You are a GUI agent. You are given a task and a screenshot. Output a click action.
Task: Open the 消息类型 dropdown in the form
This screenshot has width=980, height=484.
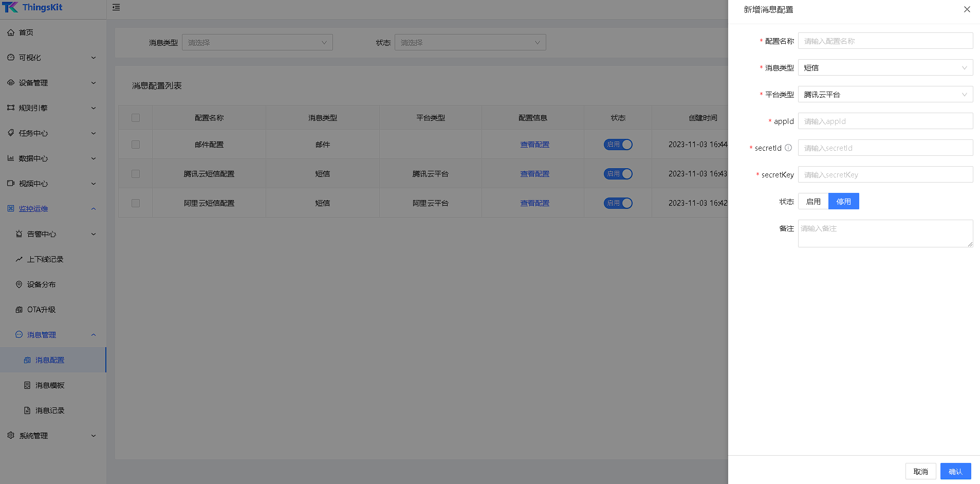point(885,68)
